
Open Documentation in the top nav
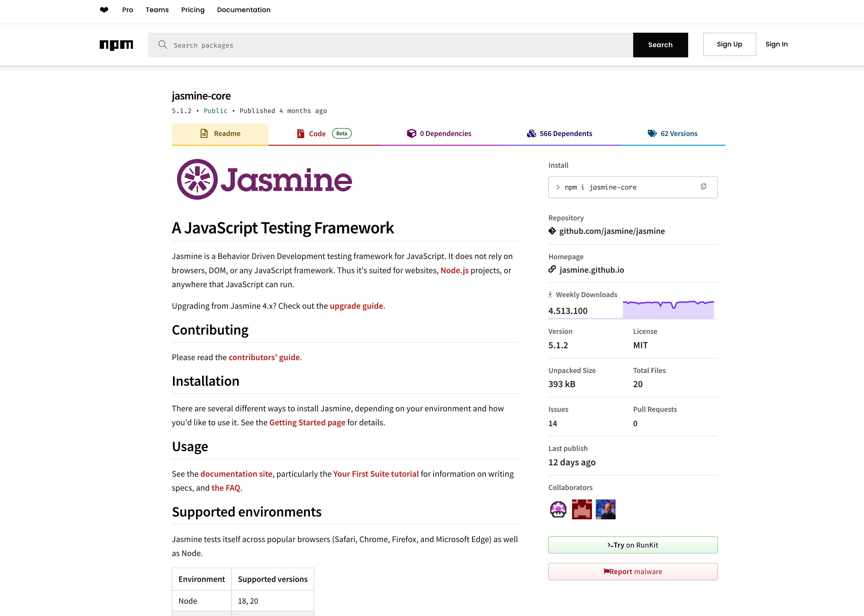tap(244, 10)
